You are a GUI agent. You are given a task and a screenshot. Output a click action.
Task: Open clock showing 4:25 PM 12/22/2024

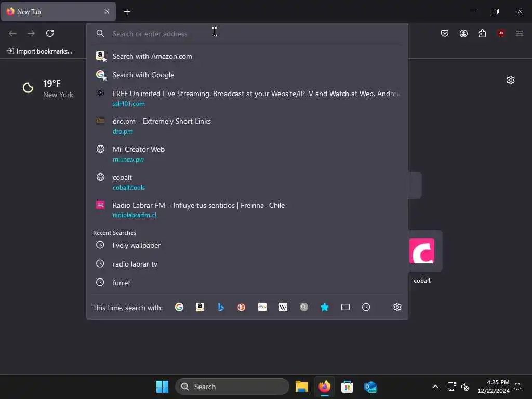pos(494,387)
